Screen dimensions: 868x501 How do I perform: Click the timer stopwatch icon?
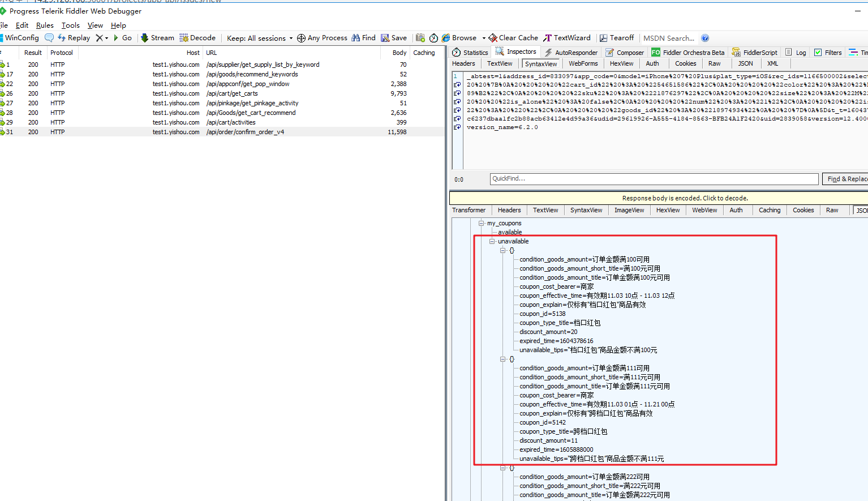tap(433, 38)
